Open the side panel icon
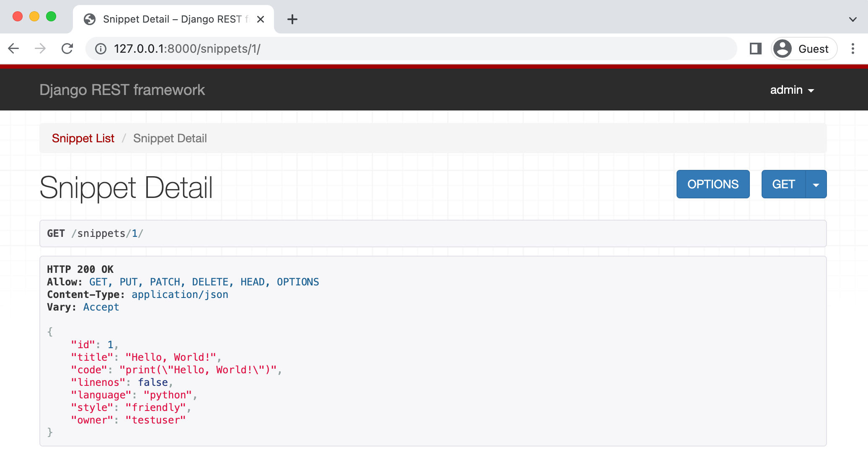The height and width of the screenshot is (462, 868). coord(755,49)
